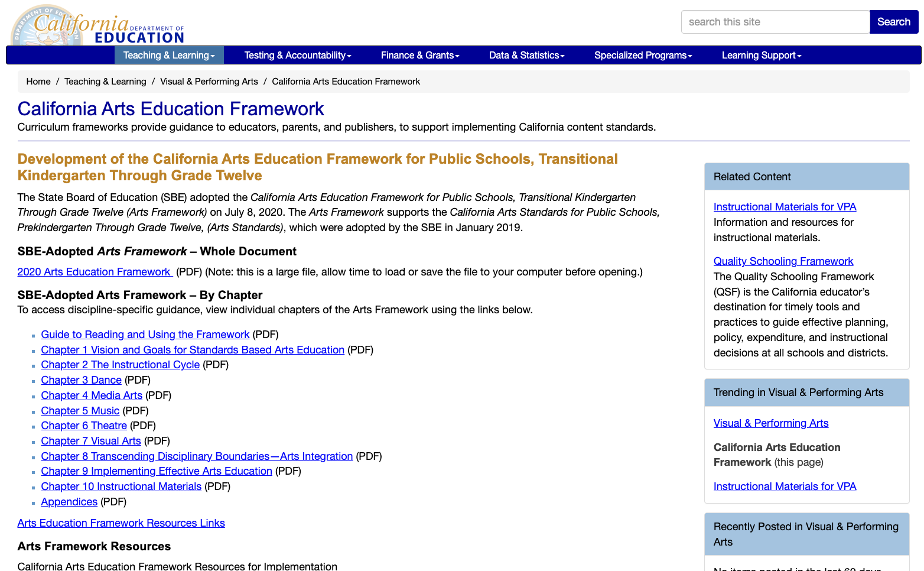Open Guide to Reading and Using the Framework

(145, 335)
